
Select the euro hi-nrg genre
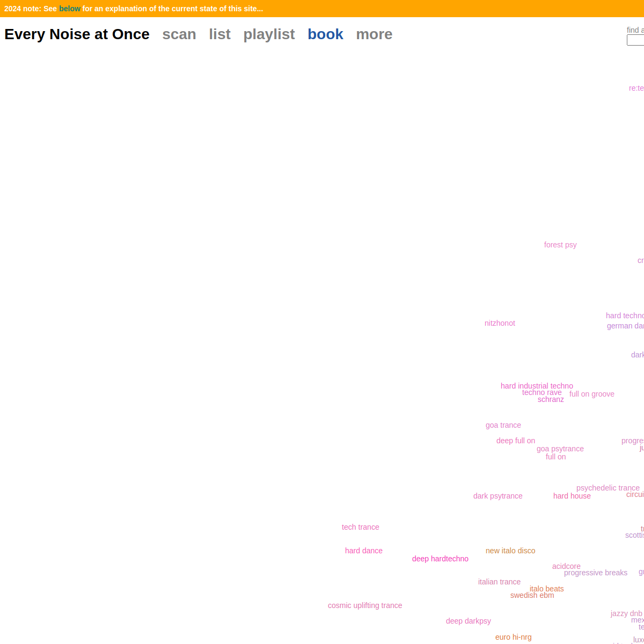pos(513,637)
